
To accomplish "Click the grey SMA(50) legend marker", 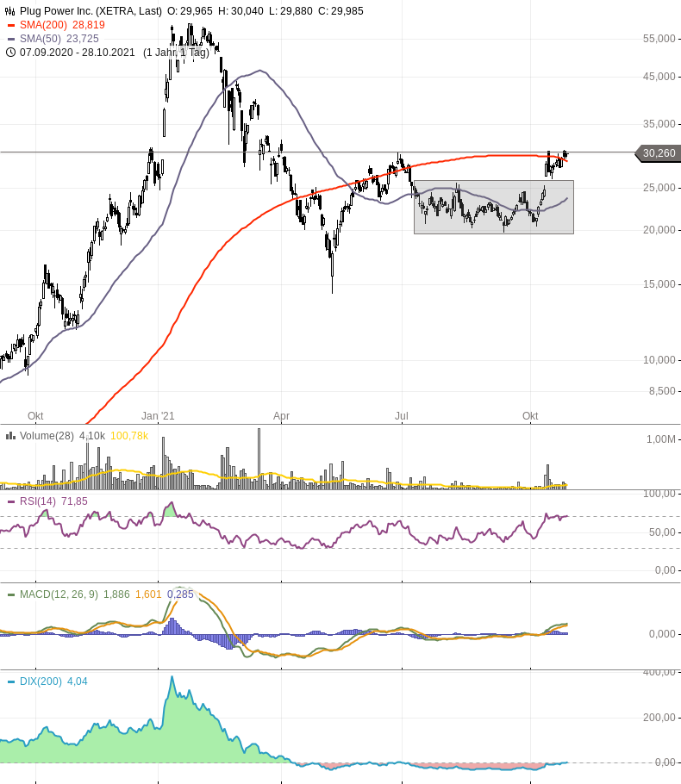I will click(11, 39).
